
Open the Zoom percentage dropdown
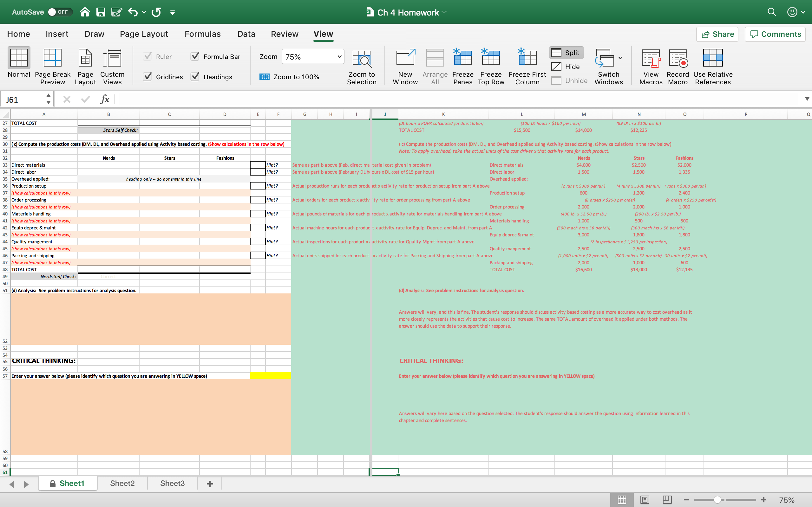[338, 56]
